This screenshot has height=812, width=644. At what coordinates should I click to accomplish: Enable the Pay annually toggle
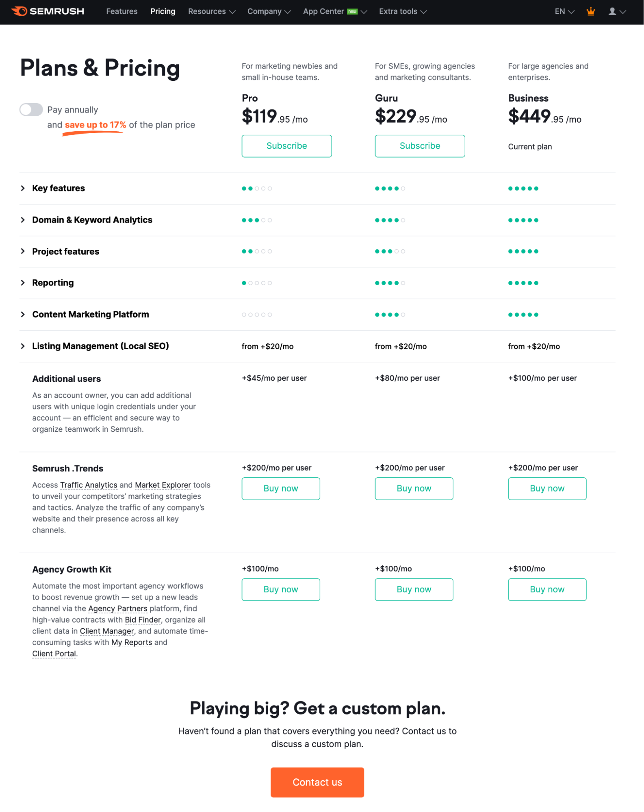(x=32, y=109)
